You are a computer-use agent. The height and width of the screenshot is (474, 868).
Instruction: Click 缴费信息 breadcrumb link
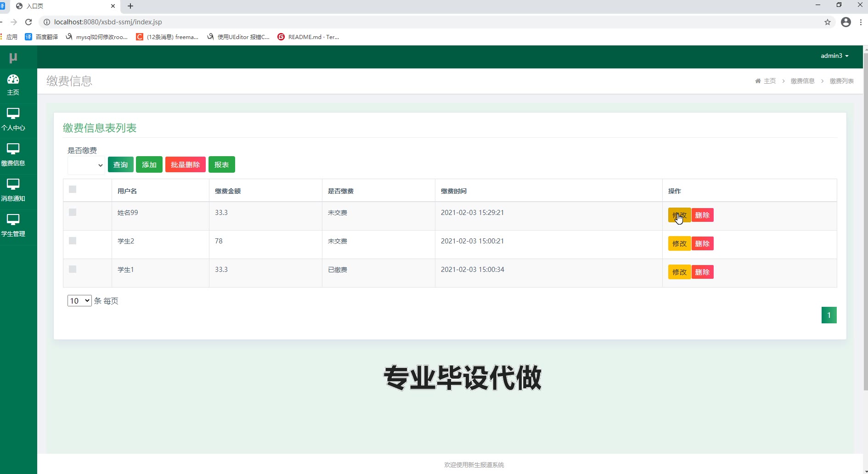802,81
